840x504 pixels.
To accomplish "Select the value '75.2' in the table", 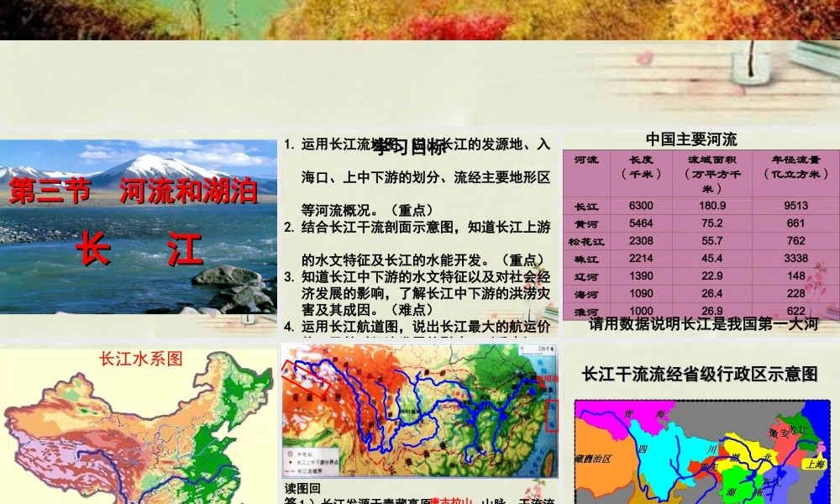I will [712, 223].
